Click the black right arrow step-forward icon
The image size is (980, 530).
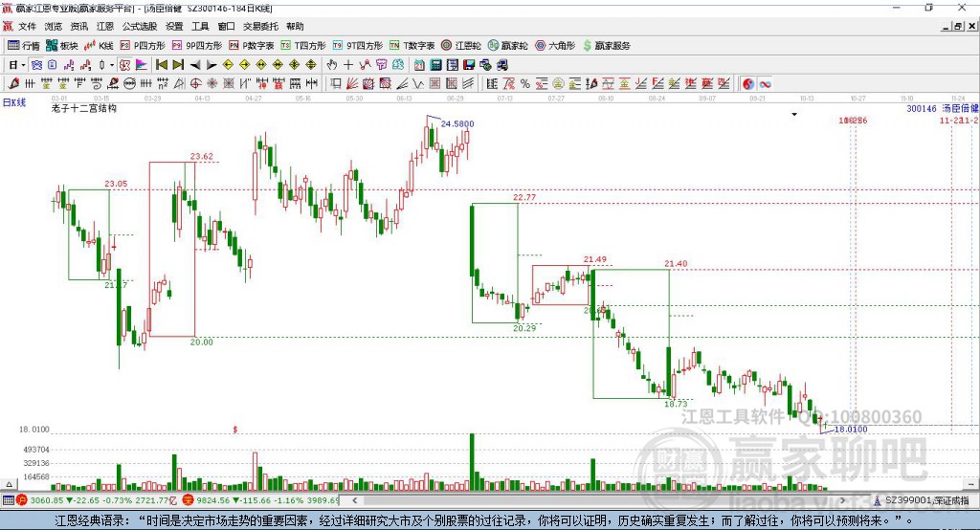212,65
